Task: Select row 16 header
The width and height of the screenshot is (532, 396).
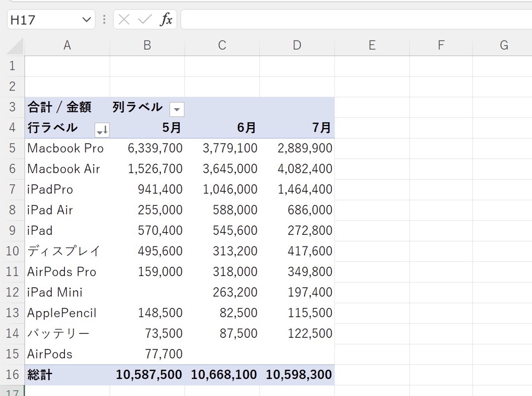Action: tap(12, 375)
